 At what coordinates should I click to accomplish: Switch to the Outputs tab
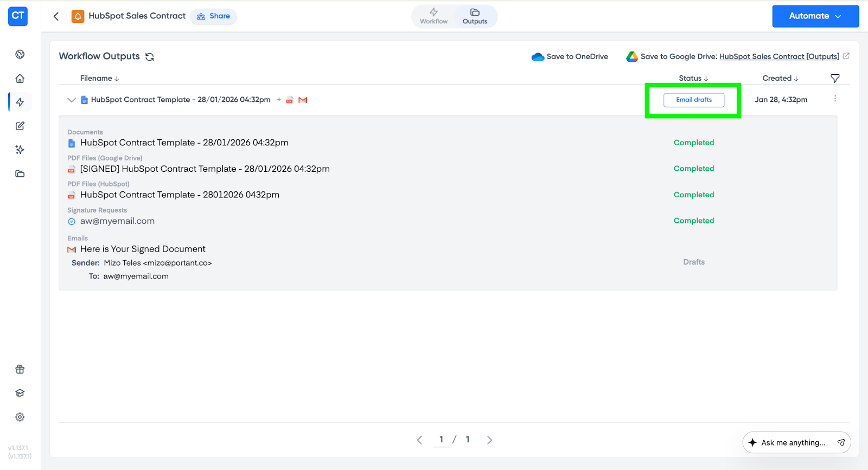tap(475, 16)
